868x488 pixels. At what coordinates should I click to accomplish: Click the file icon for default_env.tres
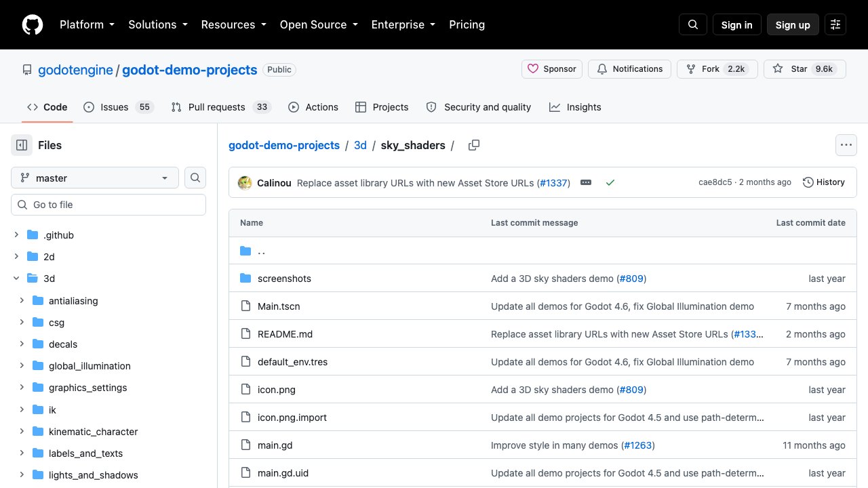(245, 362)
